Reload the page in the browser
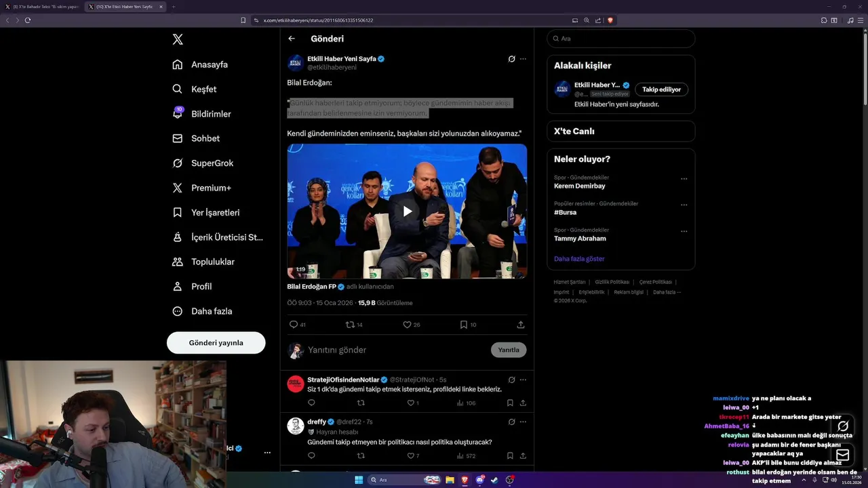The height and width of the screenshot is (488, 868). coord(28,20)
